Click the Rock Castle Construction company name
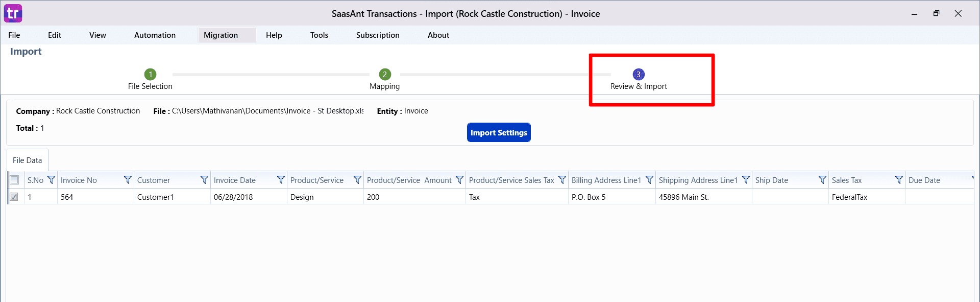The image size is (980, 302). (x=98, y=111)
